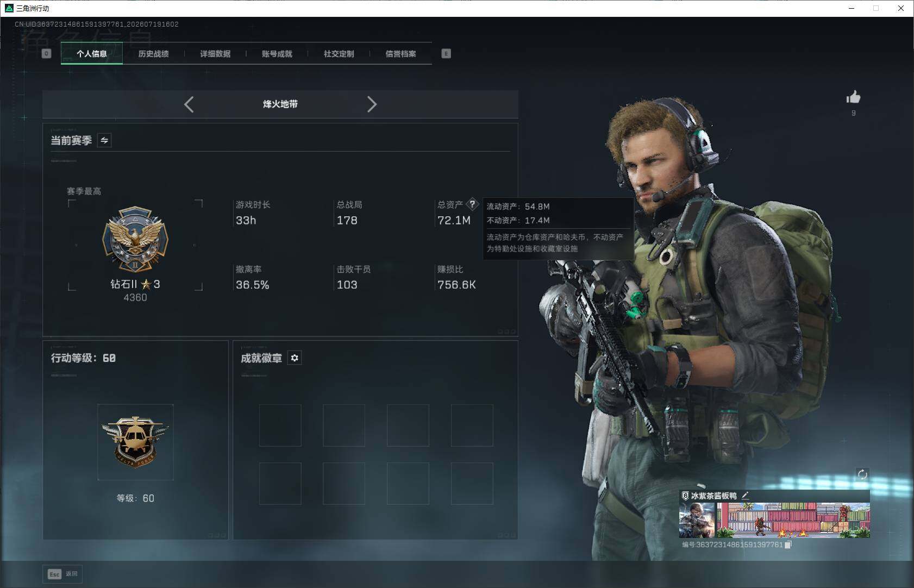914x588 pixels.
Task: Click the 钻石II rank emblem
Action: pyautogui.click(x=135, y=239)
